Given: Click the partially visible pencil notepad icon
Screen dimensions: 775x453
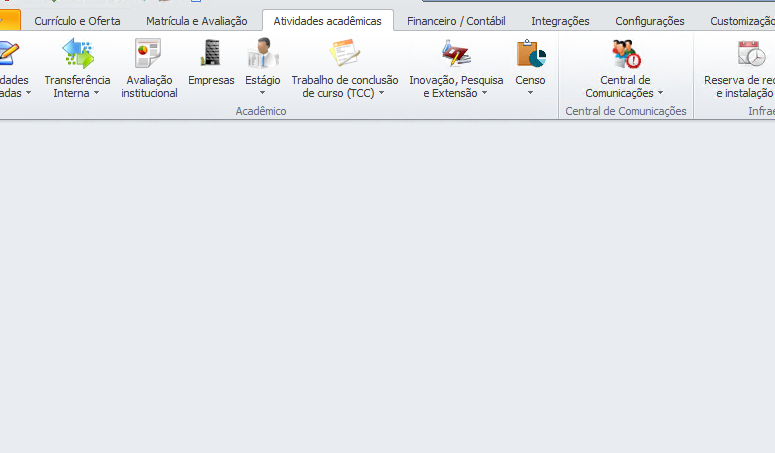Looking at the screenshot, I should point(8,53).
